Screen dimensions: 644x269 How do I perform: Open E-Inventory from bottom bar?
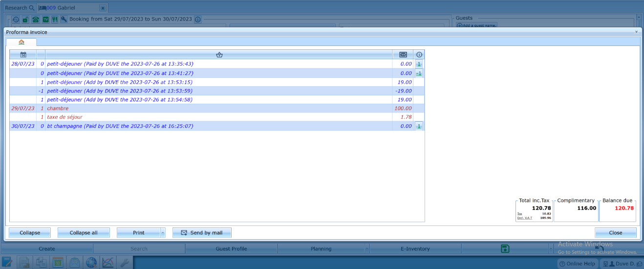415,248
